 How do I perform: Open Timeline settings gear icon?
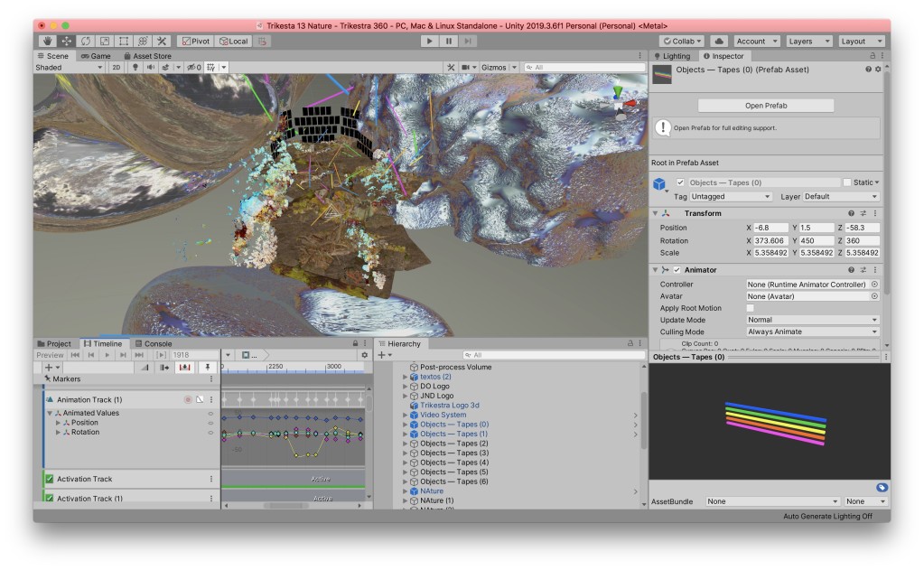pyautogui.click(x=364, y=355)
